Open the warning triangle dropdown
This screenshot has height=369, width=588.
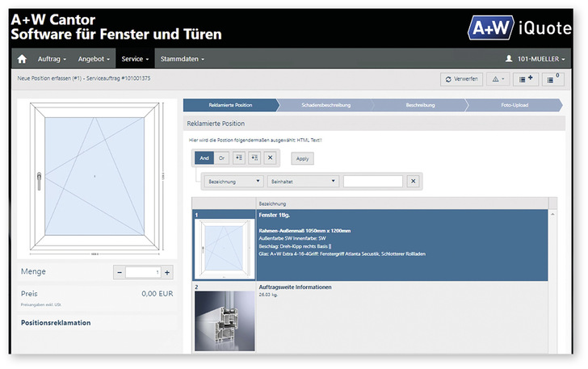(x=498, y=79)
